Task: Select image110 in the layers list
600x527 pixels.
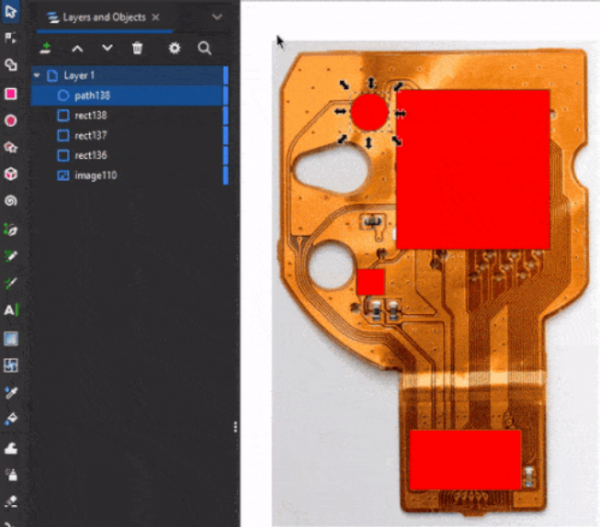Action: [x=93, y=176]
